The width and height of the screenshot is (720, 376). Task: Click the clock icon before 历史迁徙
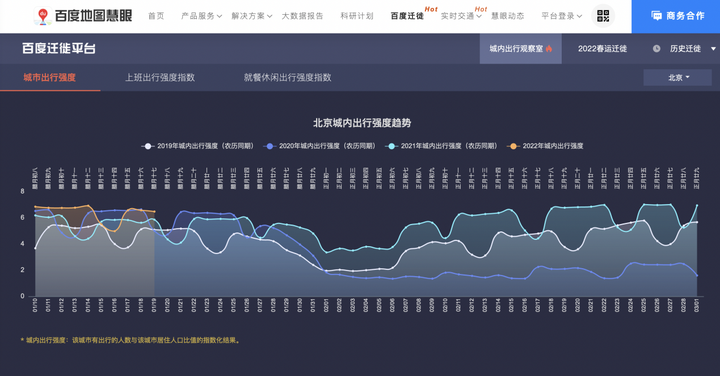(x=657, y=49)
